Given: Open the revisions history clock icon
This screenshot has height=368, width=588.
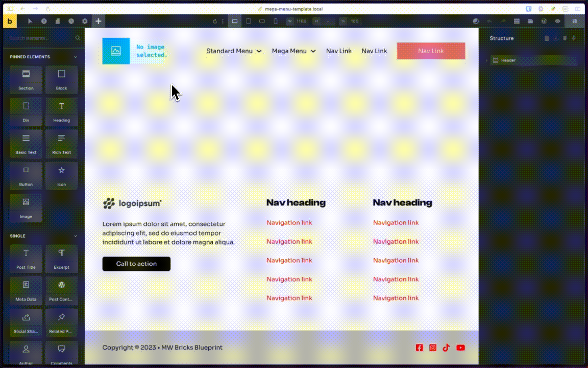Looking at the screenshot, I should click(71, 21).
